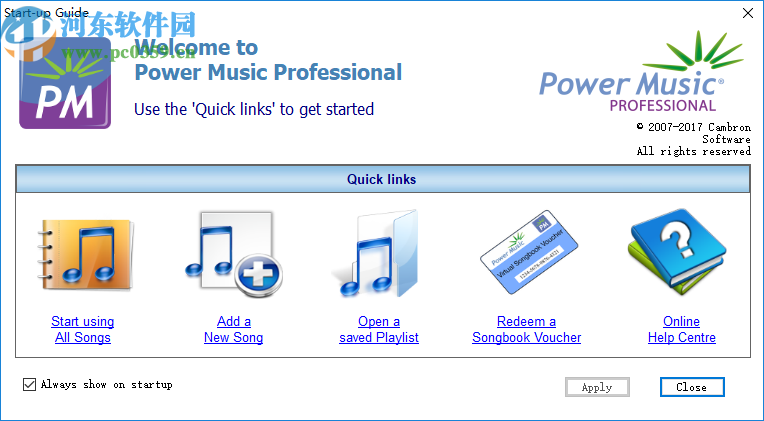Screen dimensions: 764x421
Task: Follow the 'Add a New Song' link
Action: point(233,329)
